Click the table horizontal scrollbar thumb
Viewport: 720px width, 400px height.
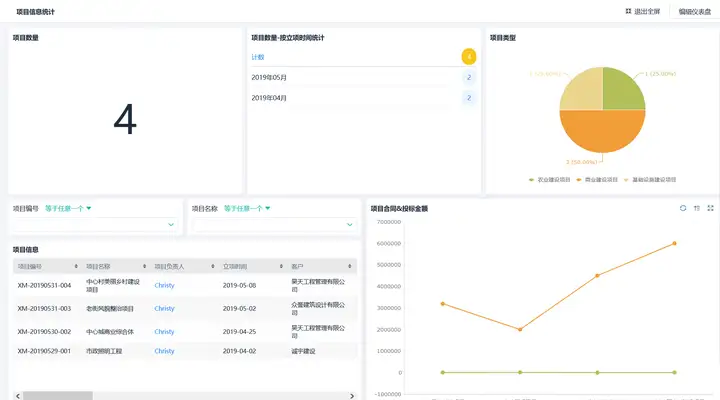(x=58, y=396)
